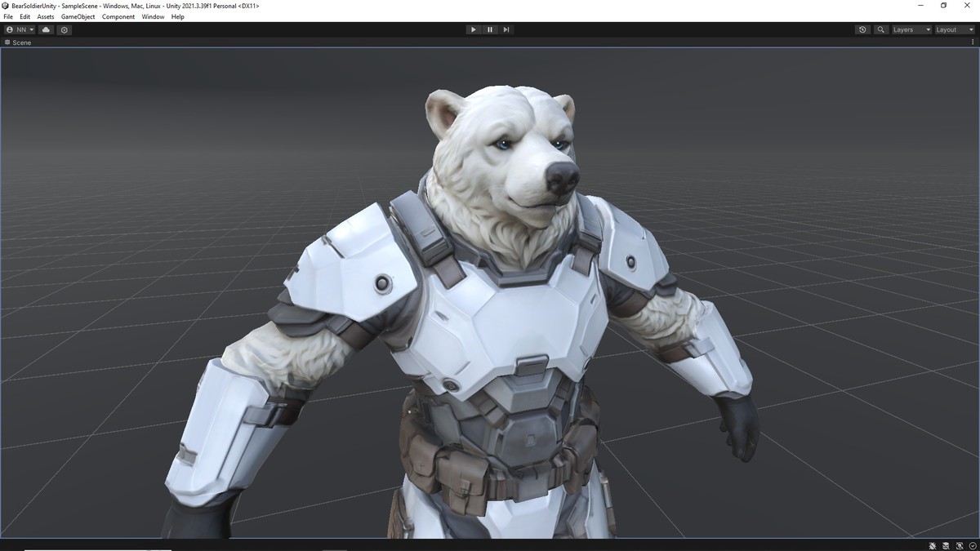Click the Window menu in the menu bar
The height and width of the screenshot is (551, 980).
coord(153,16)
